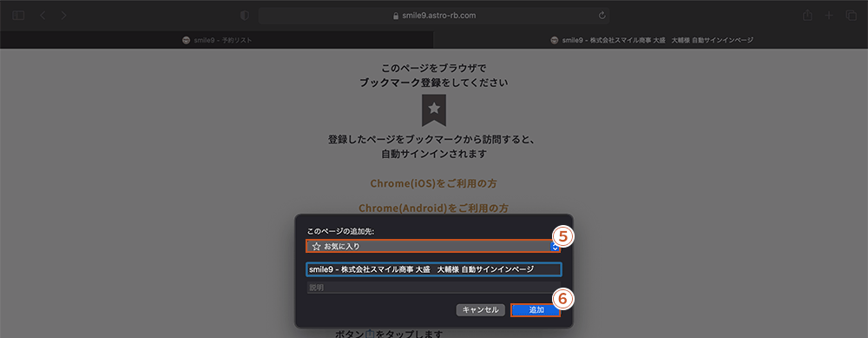The image size is (868, 338).
Task: Open a new tab with plus icon
Action: [829, 16]
